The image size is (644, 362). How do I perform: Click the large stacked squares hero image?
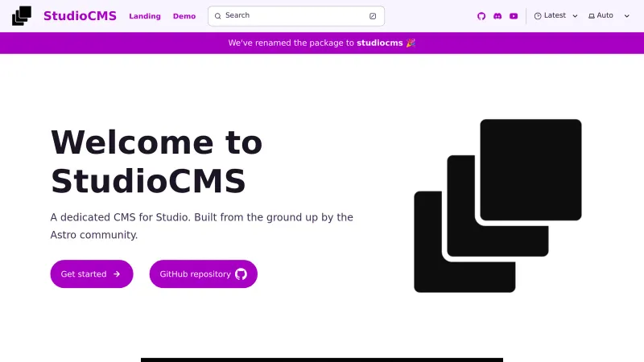point(497,205)
